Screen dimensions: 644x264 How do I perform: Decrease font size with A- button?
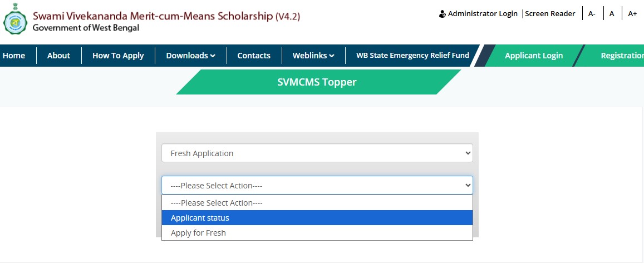click(x=592, y=14)
